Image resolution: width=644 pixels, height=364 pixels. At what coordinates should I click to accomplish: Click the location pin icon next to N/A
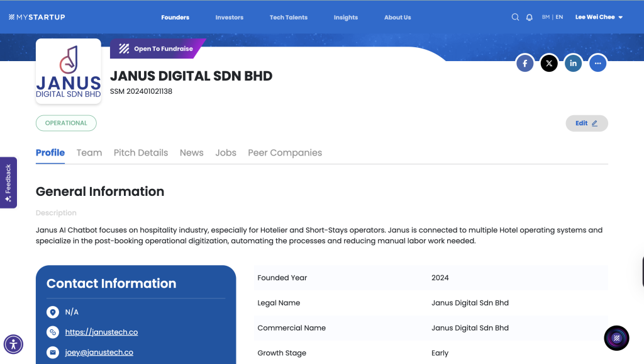point(53,312)
